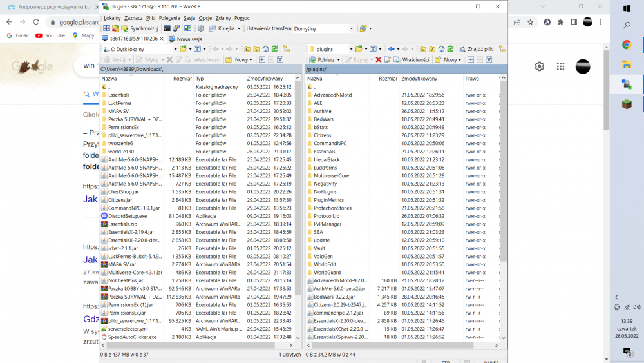Click the Minecraft block icon in taskbar
This screenshot has width=644, height=363.
point(627,104)
